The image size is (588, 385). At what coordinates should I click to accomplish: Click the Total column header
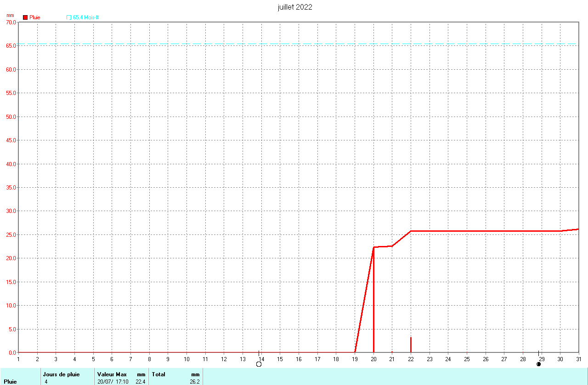click(x=158, y=374)
